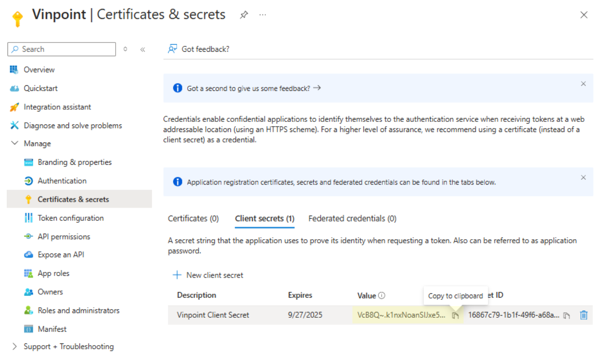This screenshot has height=364, width=609.
Task: Collapse the sidebar with double chevron
Action: (143, 49)
